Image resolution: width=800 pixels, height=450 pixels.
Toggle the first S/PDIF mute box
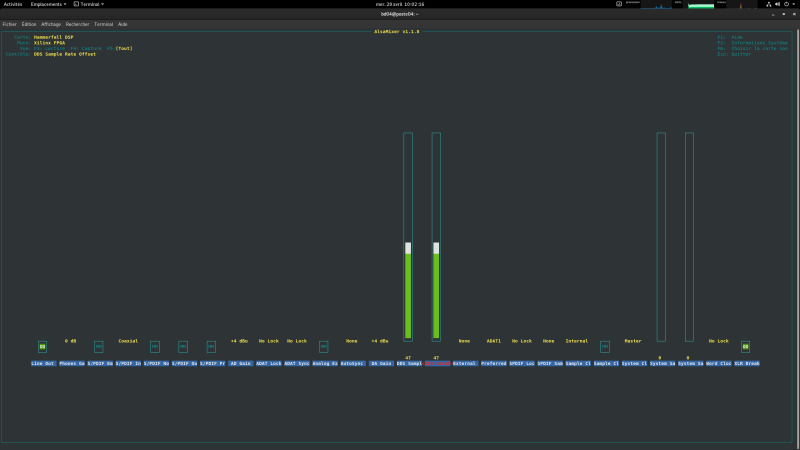pyautogui.click(x=98, y=347)
